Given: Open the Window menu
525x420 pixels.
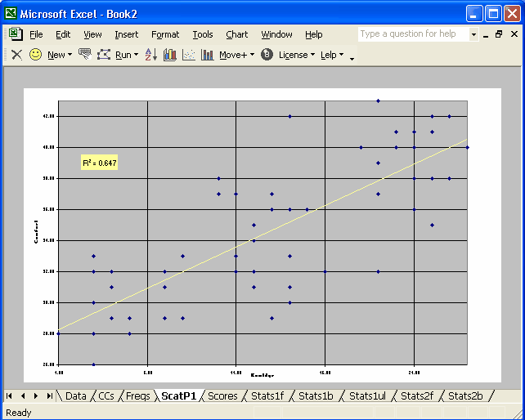Looking at the screenshot, I should pyautogui.click(x=276, y=34).
